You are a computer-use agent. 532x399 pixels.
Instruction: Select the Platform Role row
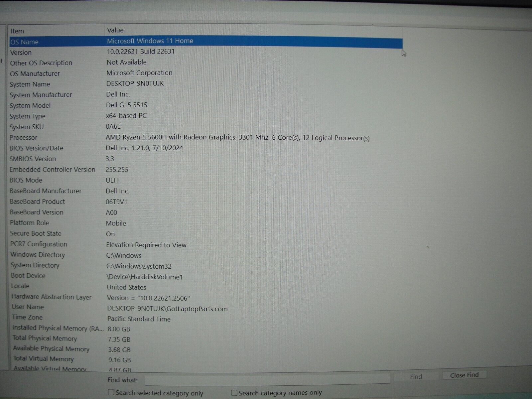[x=206, y=223]
